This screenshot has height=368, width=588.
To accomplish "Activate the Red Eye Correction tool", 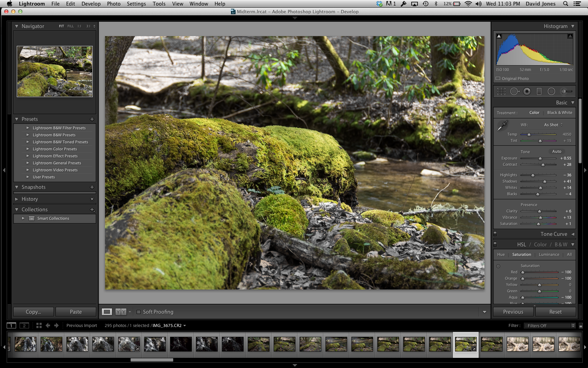I will tap(527, 91).
